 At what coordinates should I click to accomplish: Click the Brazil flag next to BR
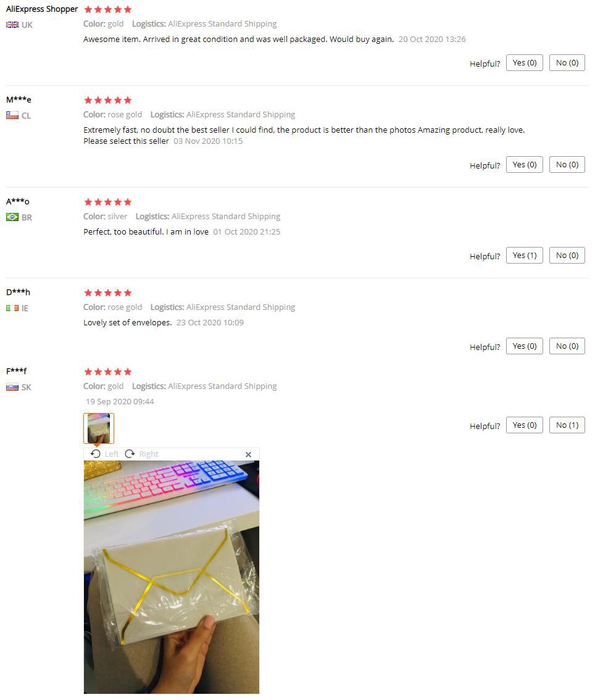pyautogui.click(x=12, y=217)
